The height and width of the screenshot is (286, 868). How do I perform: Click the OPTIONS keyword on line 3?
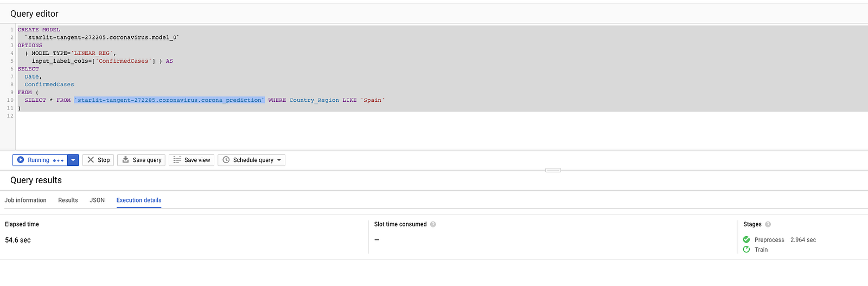[x=30, y=45]
